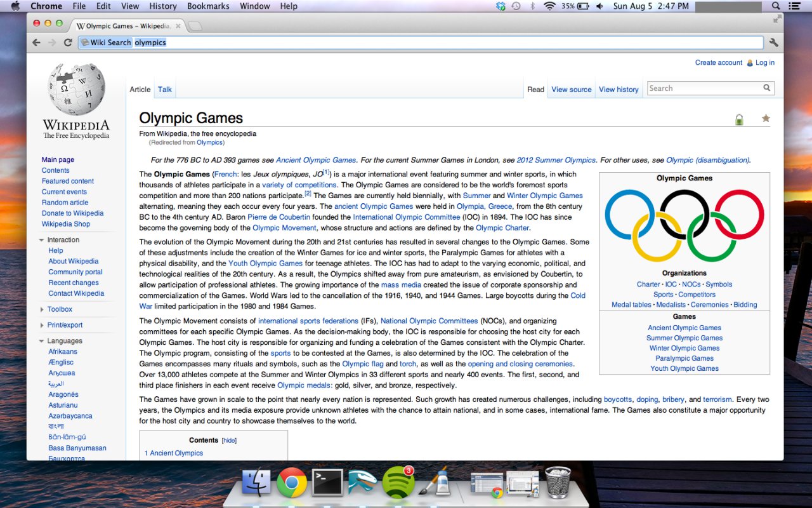Jump to 1 Ancient Olympics contents entry
This screenshot has height=508, width=812.
[174, 453]
